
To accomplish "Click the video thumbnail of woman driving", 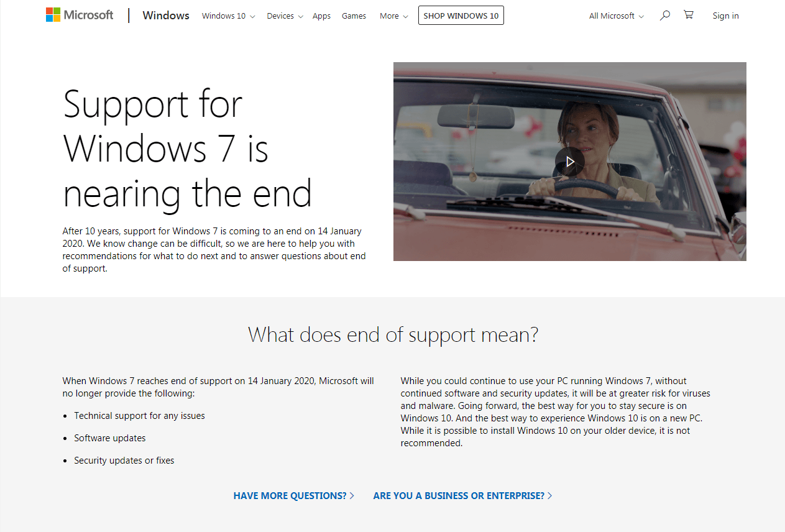I will click(x=570, y=162).
